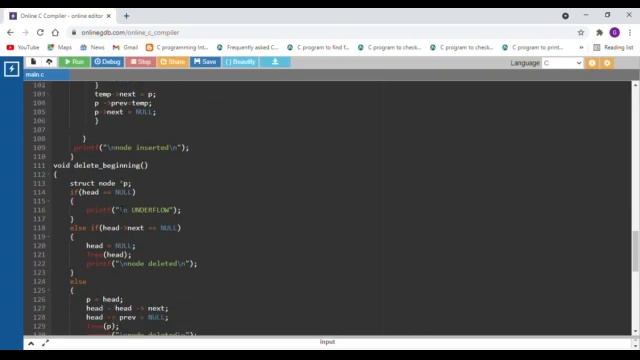The width and height of the screenshot is (640, 360).
Task: Click the editor vertical scrollbar thumb
Action: coord(635,251)
